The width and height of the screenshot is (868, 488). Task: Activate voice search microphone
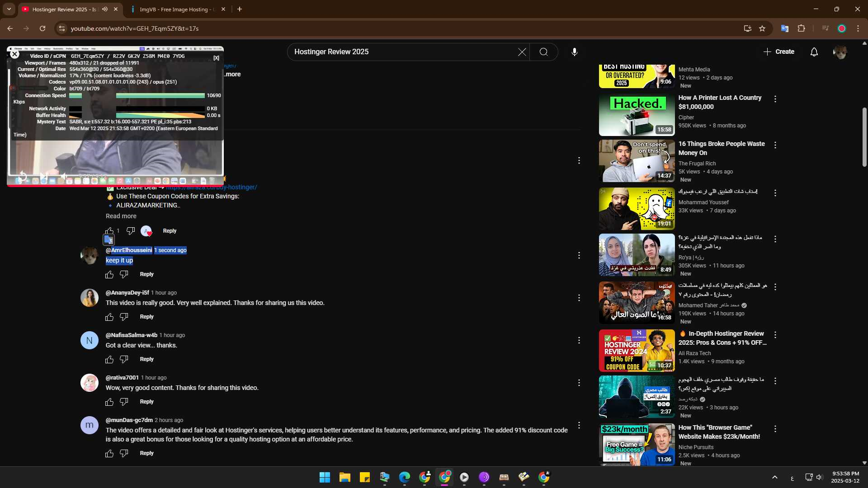pyautogui.click(x=574, y=52)
